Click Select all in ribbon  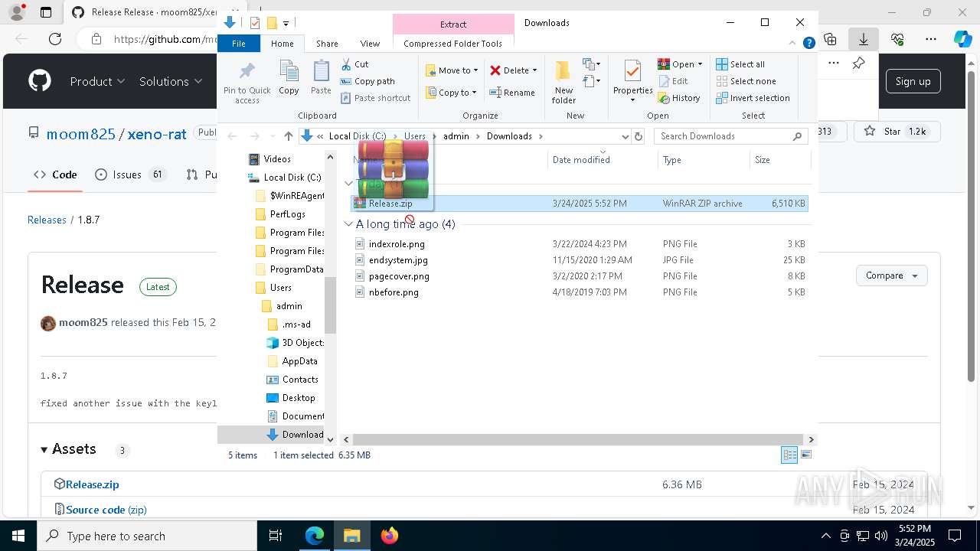point(740,64)
